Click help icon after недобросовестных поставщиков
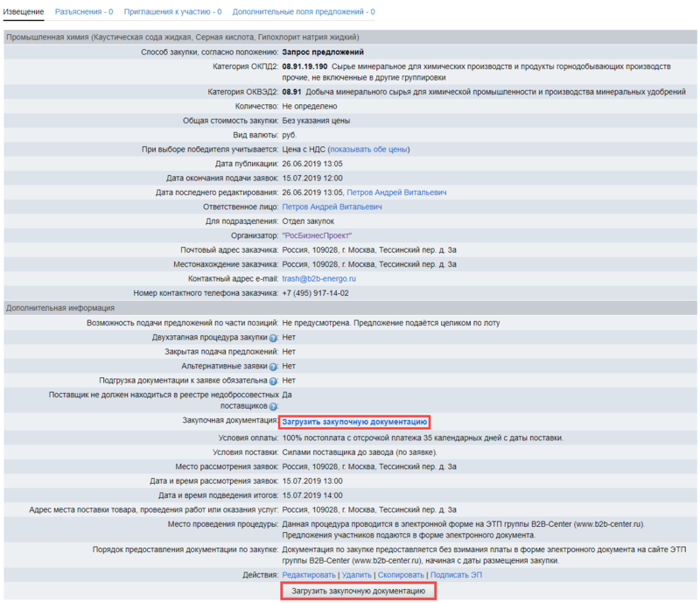700x603 pixels. [273, 407]
